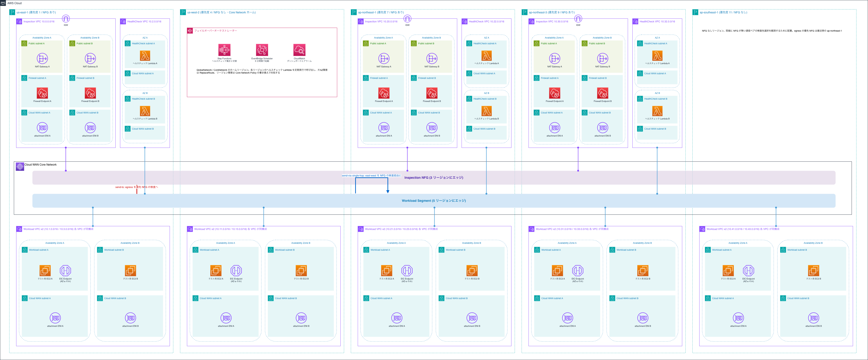Image resolution: width=868 pixels, height=360 pixels.
Task: Click the 'GlobalNetwork / CoreNetwork' orchestrator description text
Action: tap(262, 71)
